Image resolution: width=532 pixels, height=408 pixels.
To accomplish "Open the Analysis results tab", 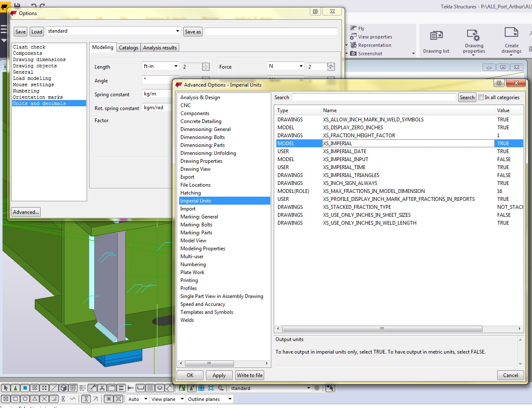I will (159, 48).
